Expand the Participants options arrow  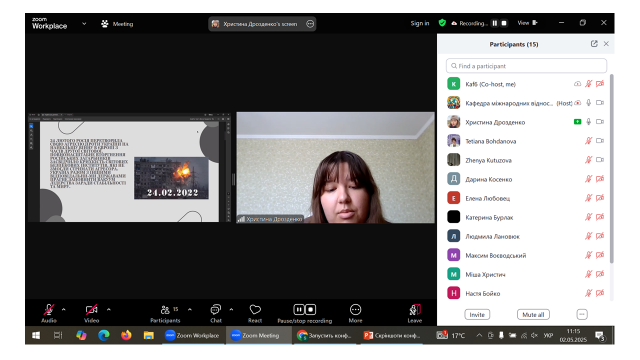coord(190,310)
